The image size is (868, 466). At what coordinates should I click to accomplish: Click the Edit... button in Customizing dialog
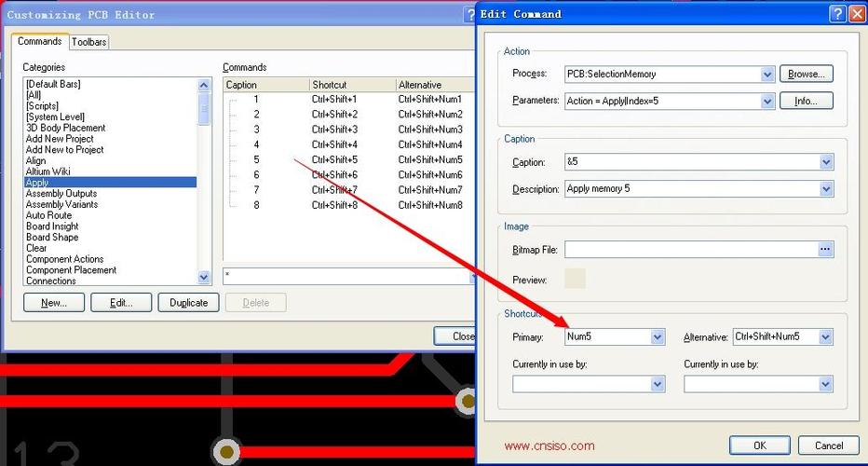121,303
